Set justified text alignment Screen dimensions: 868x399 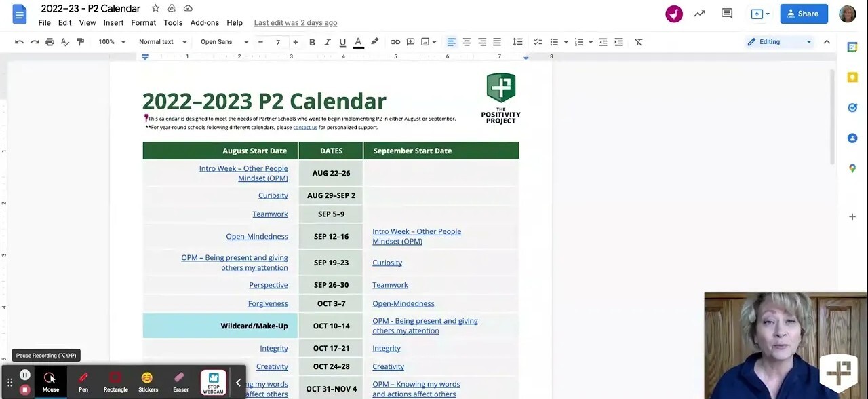pos(497,42)
